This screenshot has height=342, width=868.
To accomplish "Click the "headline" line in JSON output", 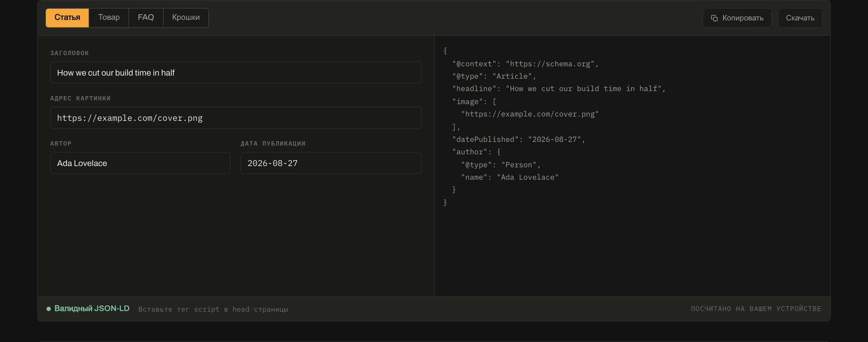I will 559,89.
